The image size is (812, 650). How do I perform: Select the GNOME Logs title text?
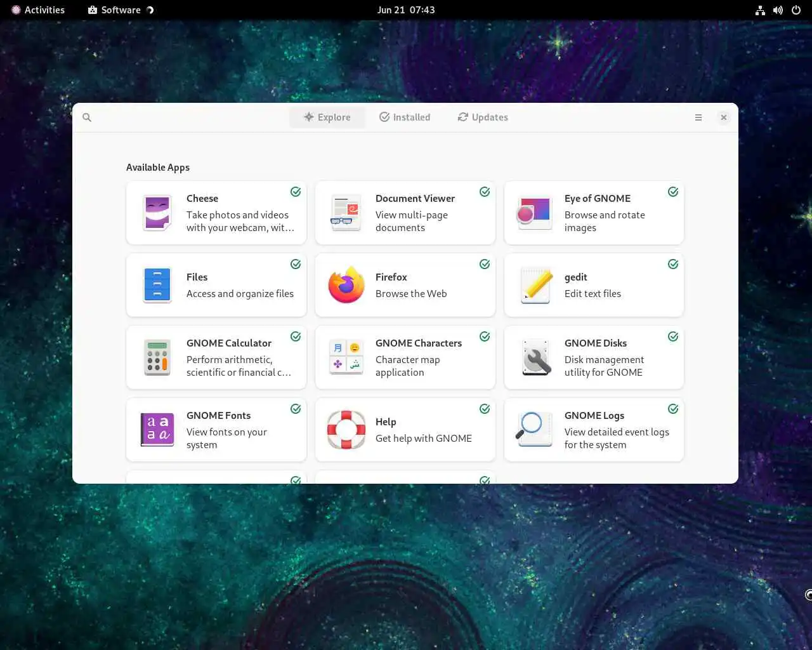(x=594, y=416)
